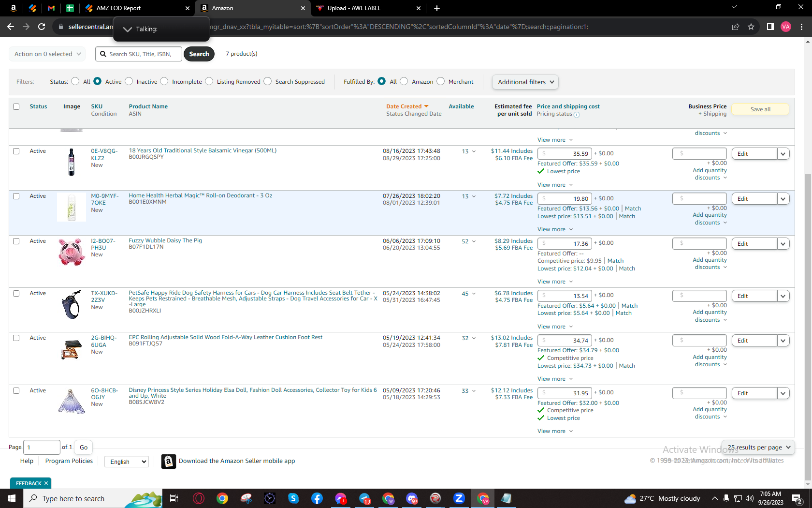
Task: Expand Add quantity discounts for EPC Foot Rest
Action: [x=710, y=361]
